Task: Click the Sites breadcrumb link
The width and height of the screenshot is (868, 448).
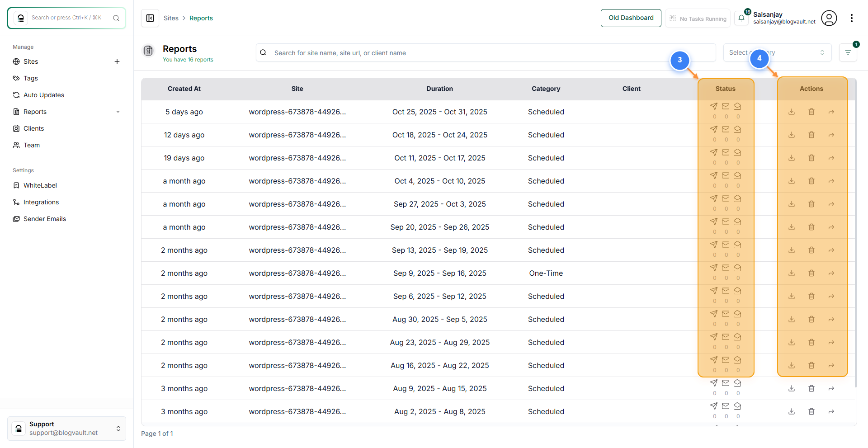Action: click(x=171, y=18)
